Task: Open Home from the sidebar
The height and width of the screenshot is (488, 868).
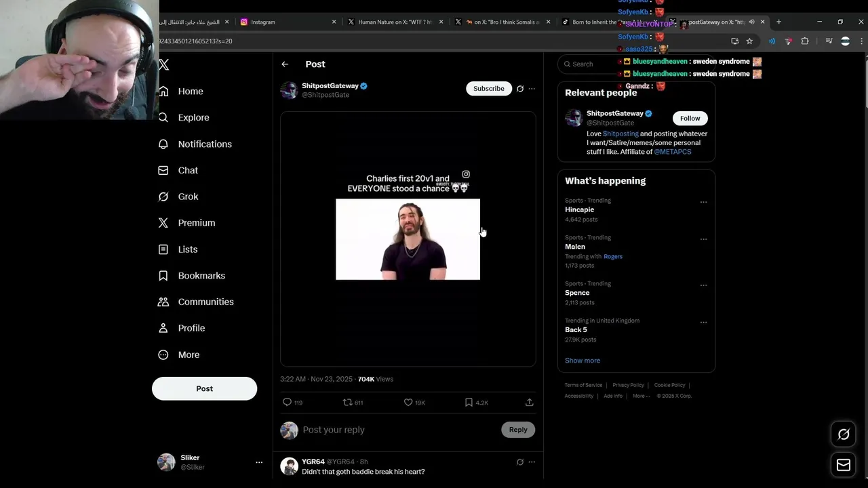Action: [181, 91]
